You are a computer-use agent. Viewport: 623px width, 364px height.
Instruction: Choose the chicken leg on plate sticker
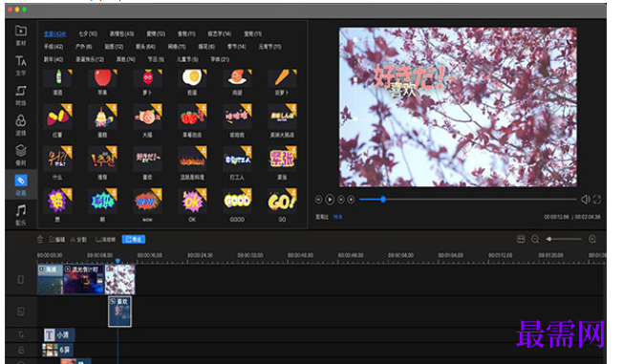tap(237, 78)
